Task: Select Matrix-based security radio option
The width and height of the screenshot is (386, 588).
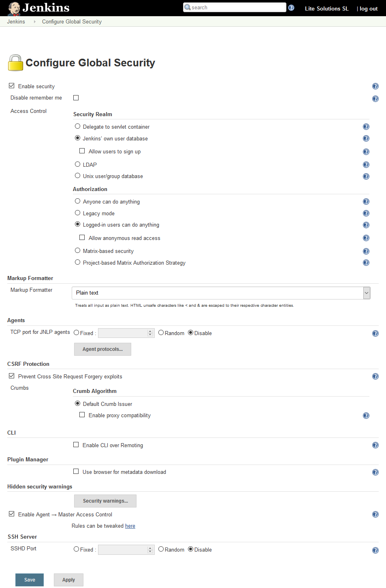Action: point(77,250)
